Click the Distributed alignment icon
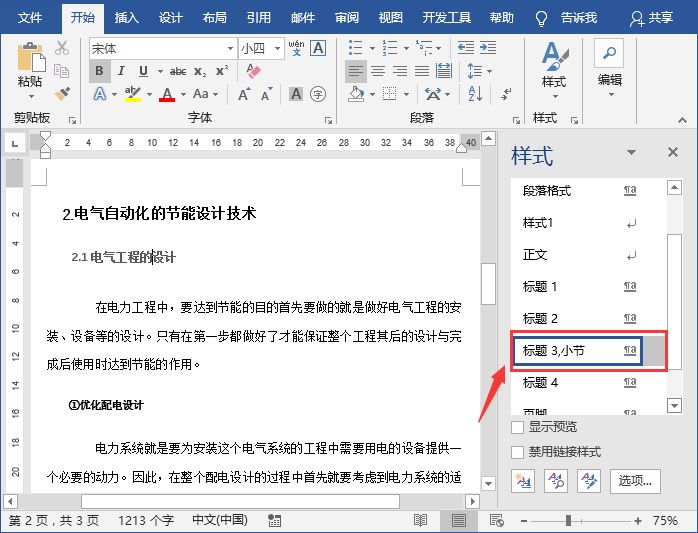The width and height of the screenshot is (698, 533). coord(444,71)
